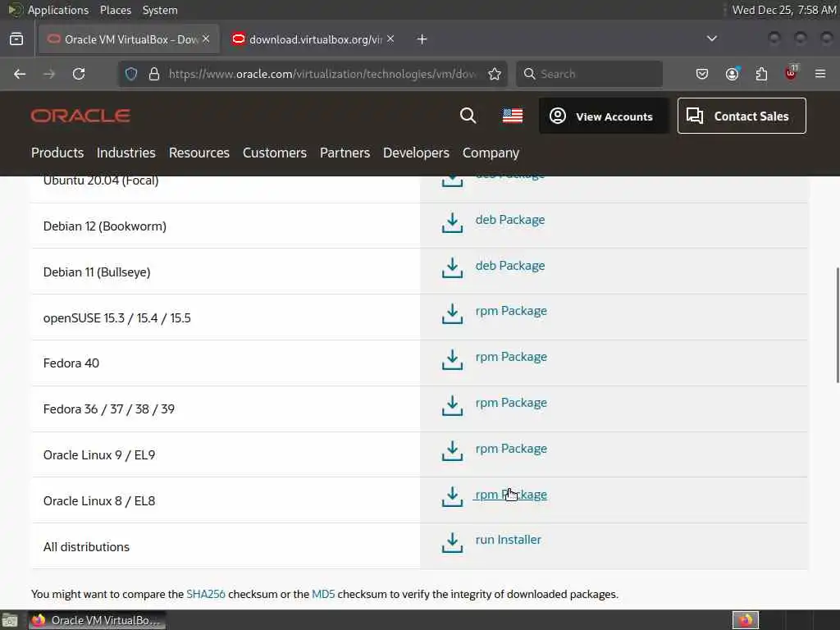The width and height of the screenshot is (840, 630).
Task: Click the download icon for Oracle Linux 9 / EL9
Action: (452, 452)
